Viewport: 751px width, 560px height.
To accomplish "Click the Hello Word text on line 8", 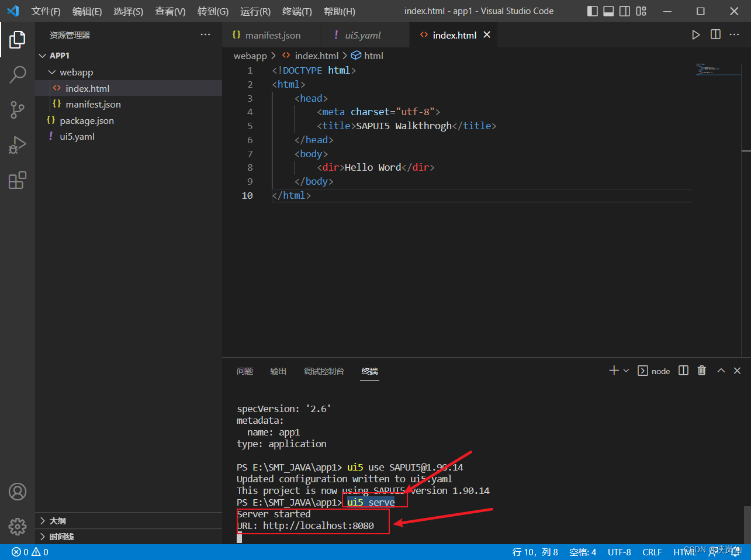I will click(373, 167).
